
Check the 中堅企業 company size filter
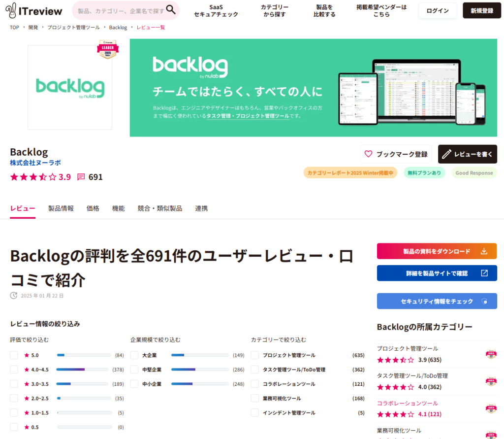pos(134,370)
